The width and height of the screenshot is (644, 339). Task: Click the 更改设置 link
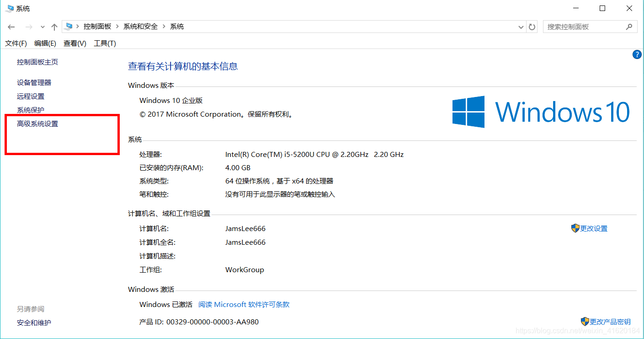point(594,229)
